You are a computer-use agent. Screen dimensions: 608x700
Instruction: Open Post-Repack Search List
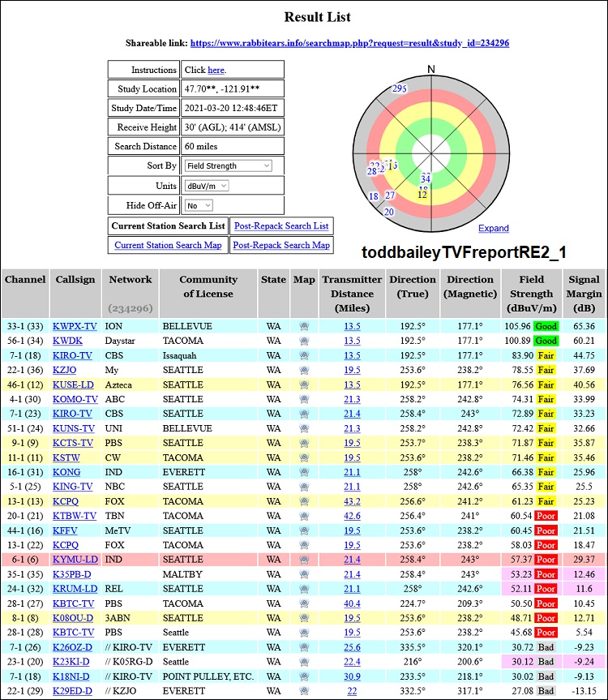pyautogui.click(x=280, y=225)
